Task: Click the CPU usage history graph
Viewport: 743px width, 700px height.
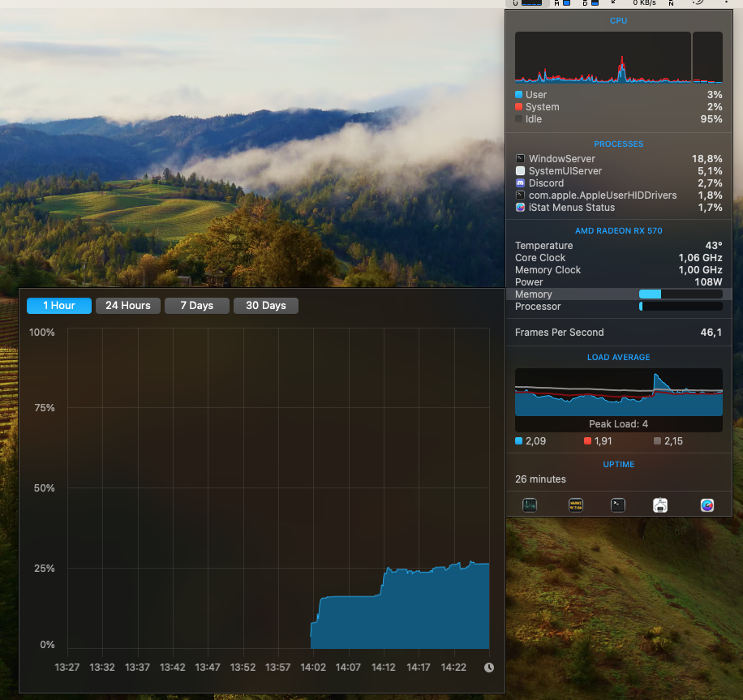Action: [602, 58]
